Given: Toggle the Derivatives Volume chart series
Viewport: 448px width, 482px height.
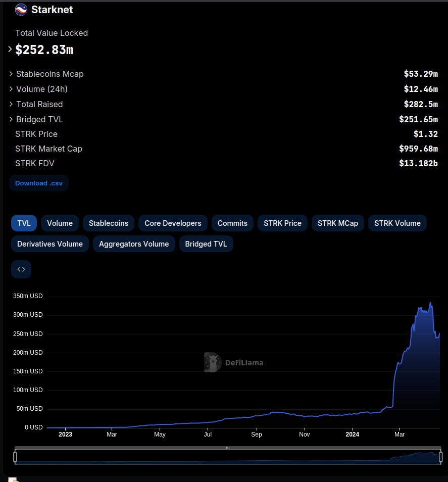Looking at the screenshot, I should (50, 244).
